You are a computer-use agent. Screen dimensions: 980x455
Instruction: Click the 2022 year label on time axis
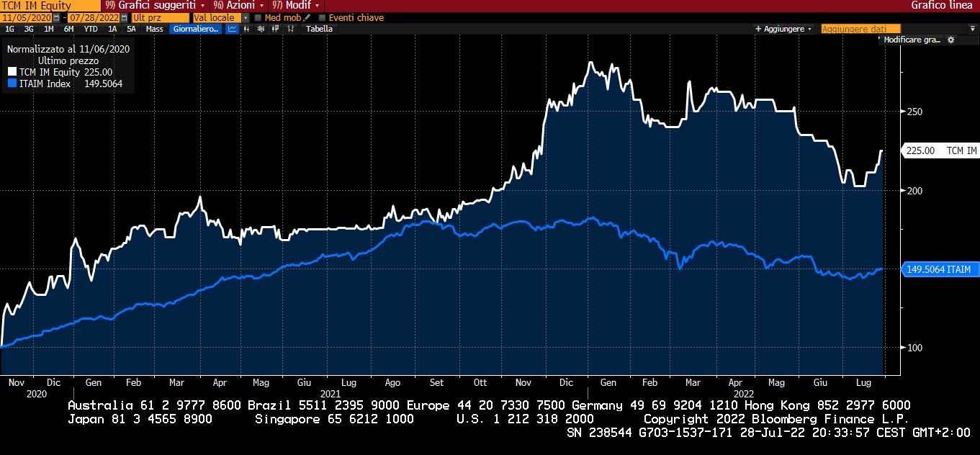pos(743,394)
